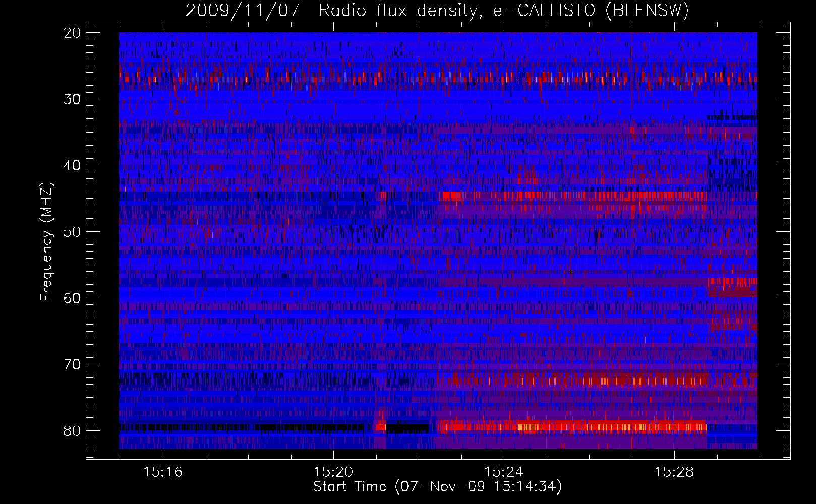The image size is (816, 504).
Task: Click the 40 frequency tick label
Action: click(73, 166)
